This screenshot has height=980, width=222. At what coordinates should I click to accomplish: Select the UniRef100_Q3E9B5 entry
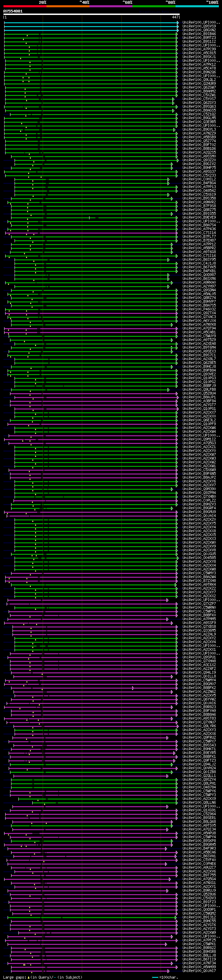point(199,122)
